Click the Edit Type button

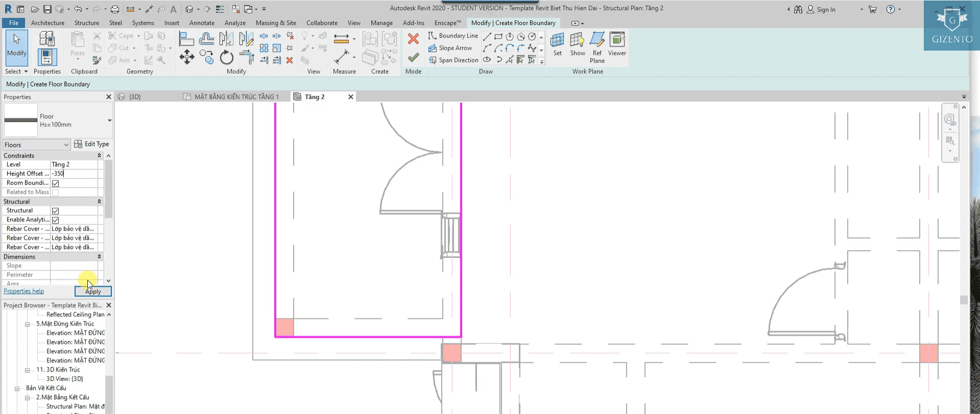tap(91, 144)
